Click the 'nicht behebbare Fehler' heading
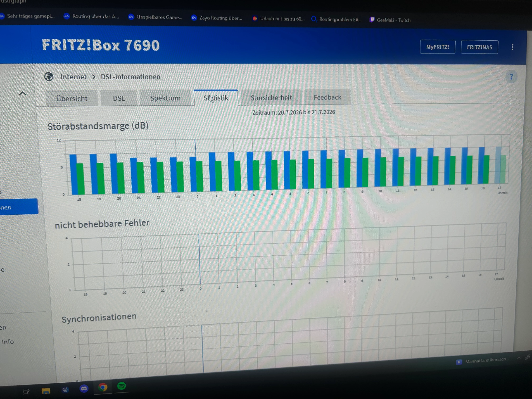Image resolution: width=532 pixels, height=399 pixels. (102, 224)
